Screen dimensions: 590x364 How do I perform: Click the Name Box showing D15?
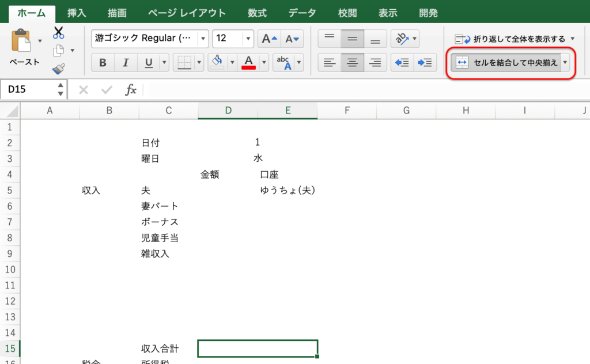pos(29,90)
